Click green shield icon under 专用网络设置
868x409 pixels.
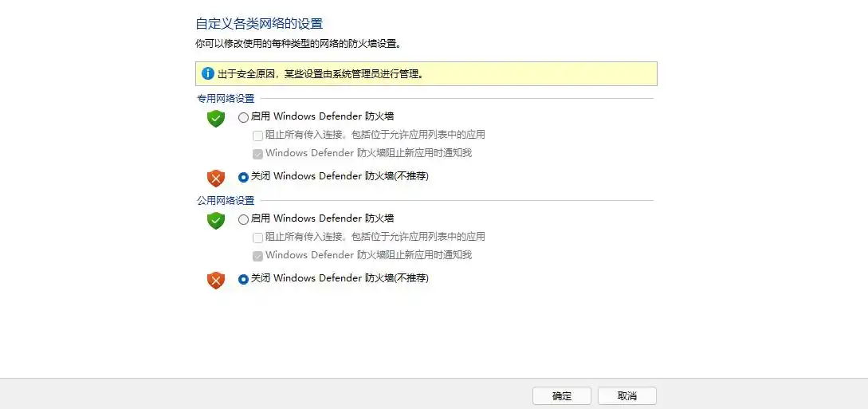click(x=216, y=118)
